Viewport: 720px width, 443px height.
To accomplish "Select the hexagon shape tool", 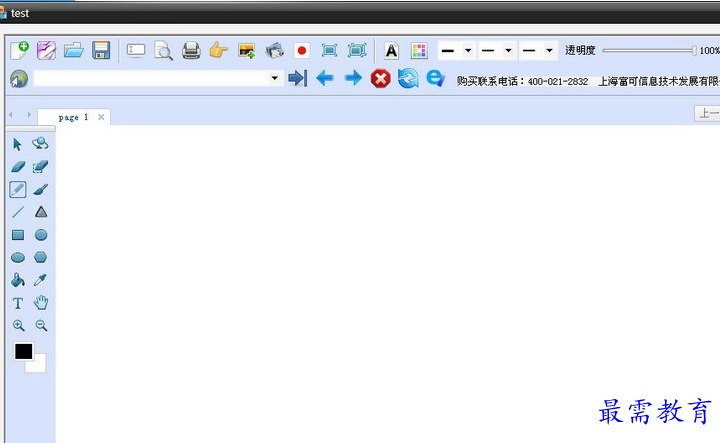I will coord(41,257).
